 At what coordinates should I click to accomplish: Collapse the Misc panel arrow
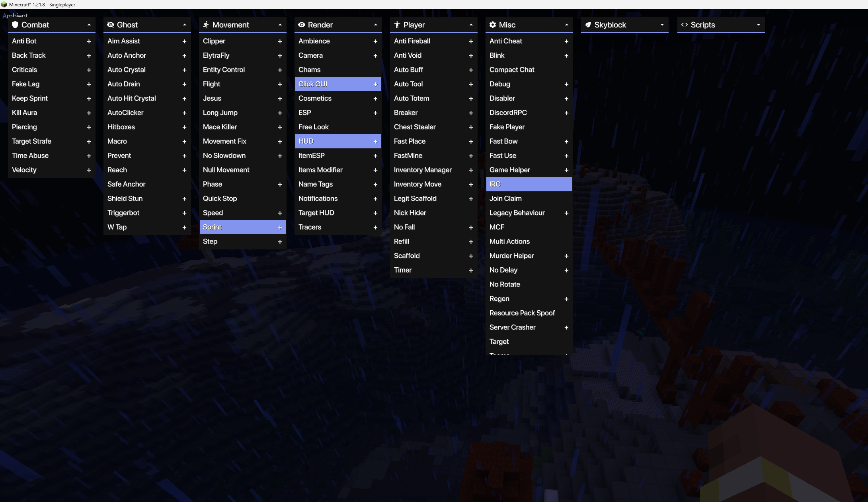566,25
